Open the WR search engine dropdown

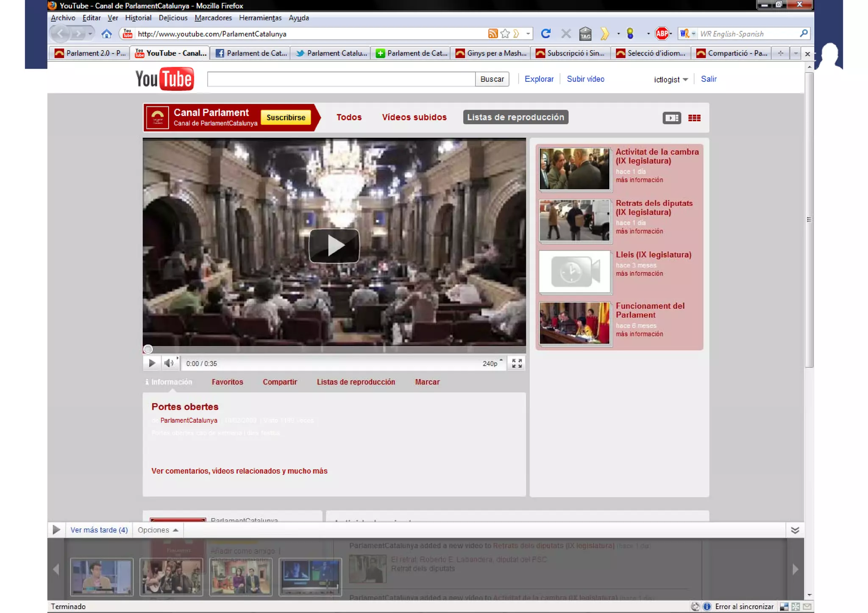point(693,33)
